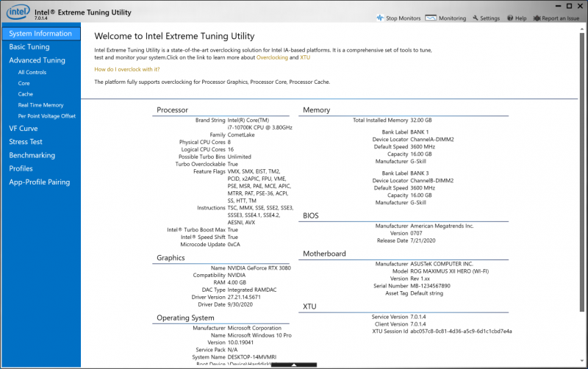Screen dimensions: 588x369
Task: Open the Profiles page
Action: click(21, 168)
